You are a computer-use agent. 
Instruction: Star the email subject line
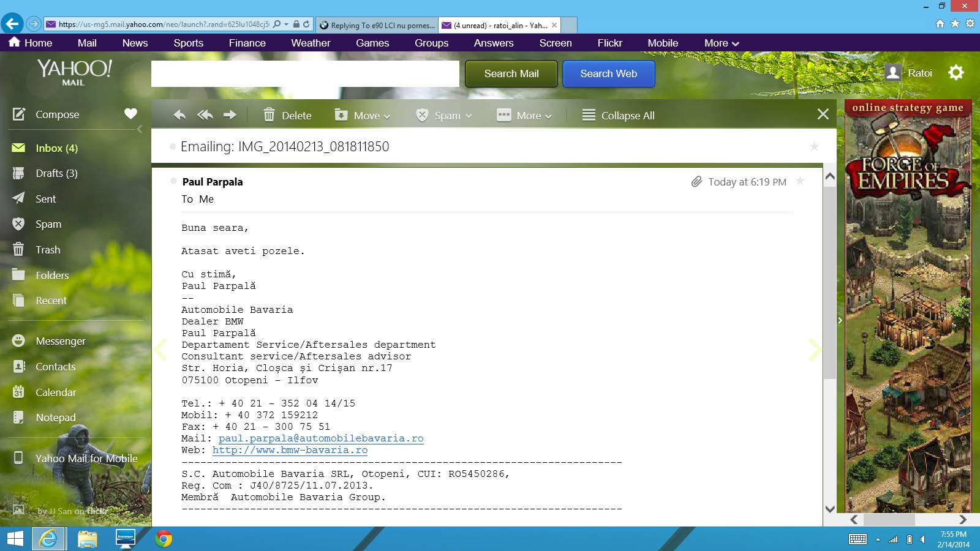[x=814, y=146]
